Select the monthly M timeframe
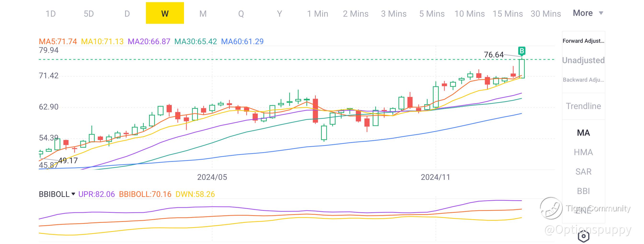This screenshot has height=244, width=644. click(x=203, y=13)
